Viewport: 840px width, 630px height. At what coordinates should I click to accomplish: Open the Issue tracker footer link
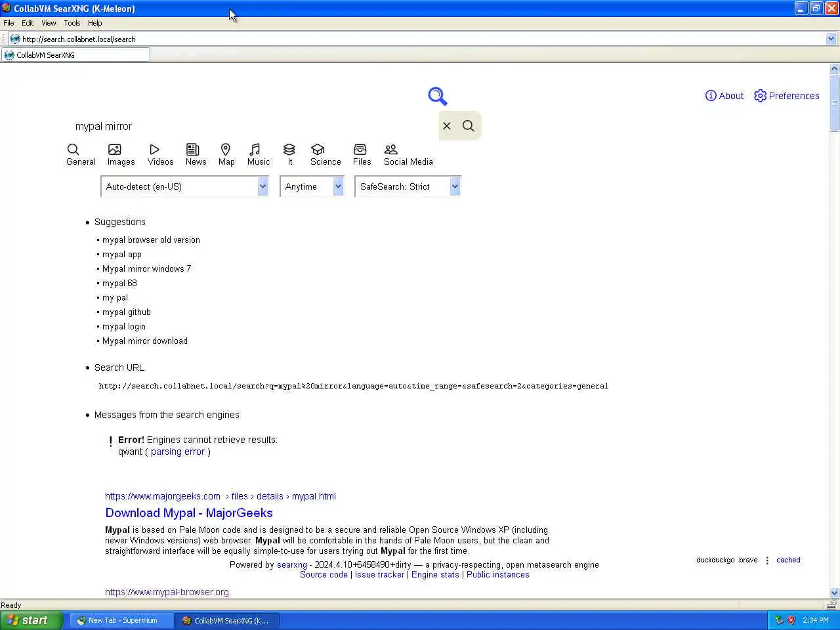click(x=379, y=575)
